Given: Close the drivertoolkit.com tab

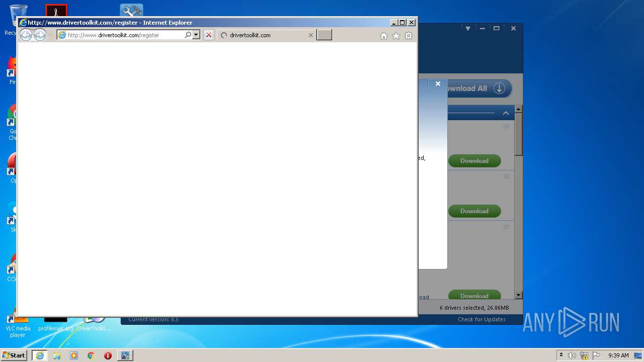Looking at the screenshot, I should (x=310, y=35).
